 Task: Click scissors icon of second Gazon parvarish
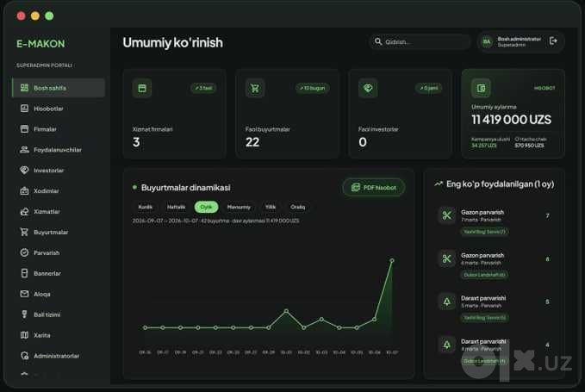click(447, 258)
